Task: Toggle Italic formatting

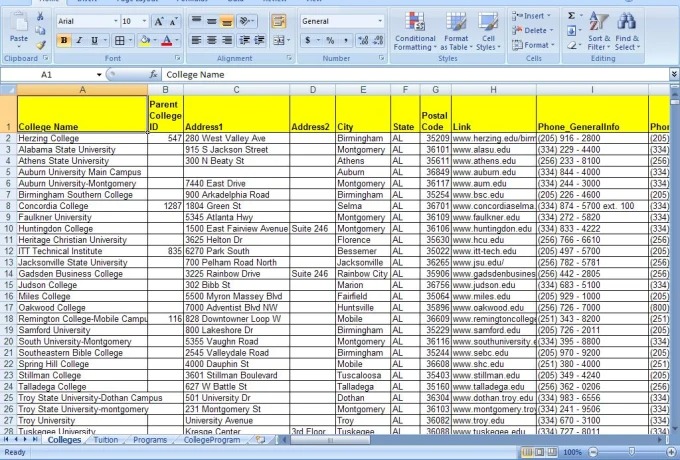Action: [x=79, y=41]
